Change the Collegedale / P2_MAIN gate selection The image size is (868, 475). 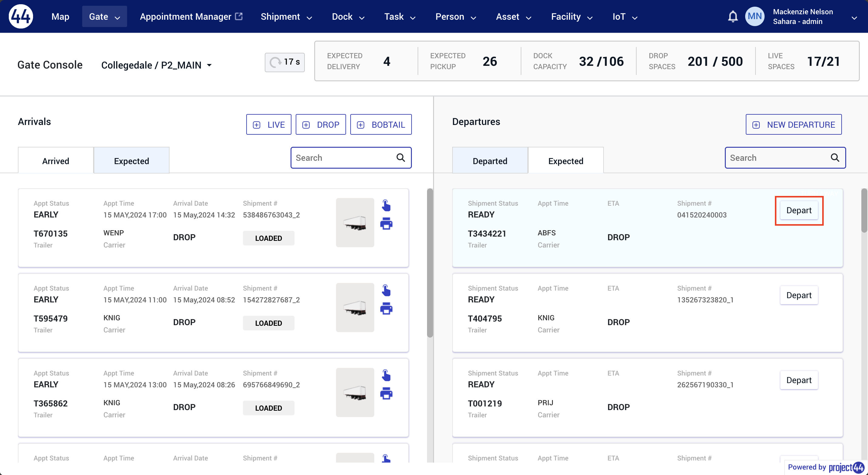(157, 65)
